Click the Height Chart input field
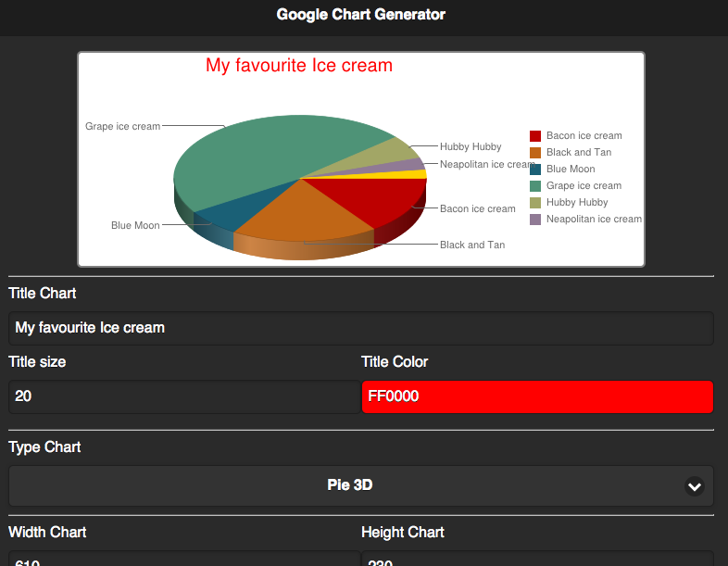Viewport: 728px width, 566px height. (x=537, y=560)
